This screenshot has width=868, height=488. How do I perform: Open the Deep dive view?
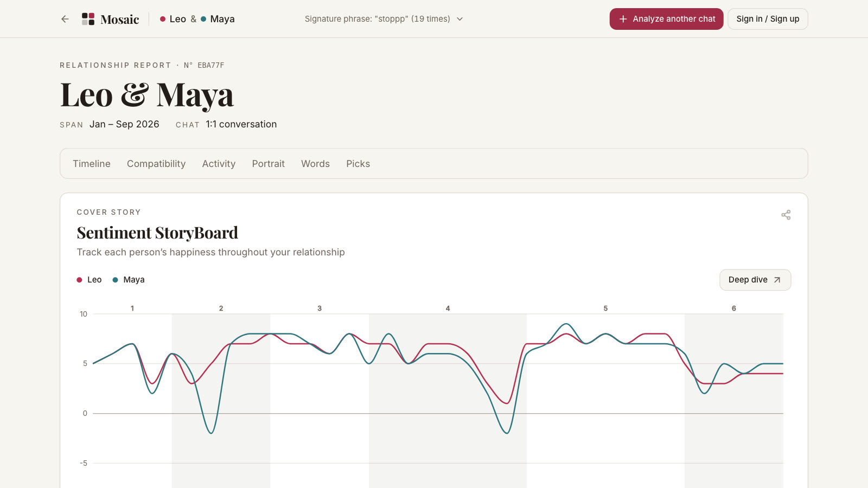(755, 280)
